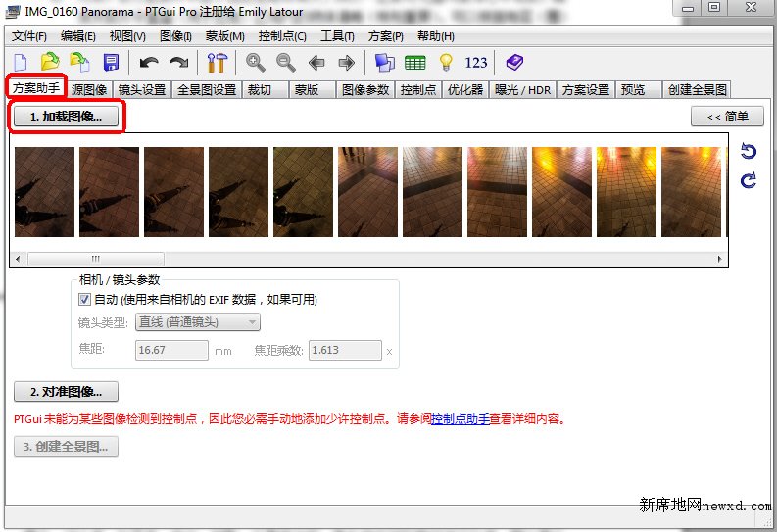Click the zoom in magnifier icon
The image size is (777, 532).
(256, 63)
